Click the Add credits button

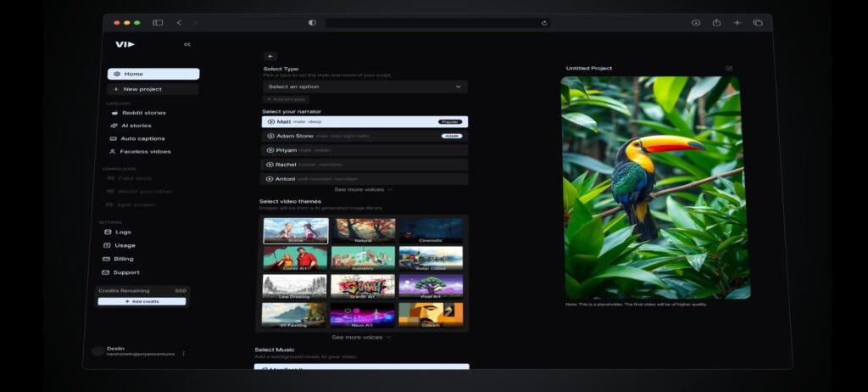142,301
